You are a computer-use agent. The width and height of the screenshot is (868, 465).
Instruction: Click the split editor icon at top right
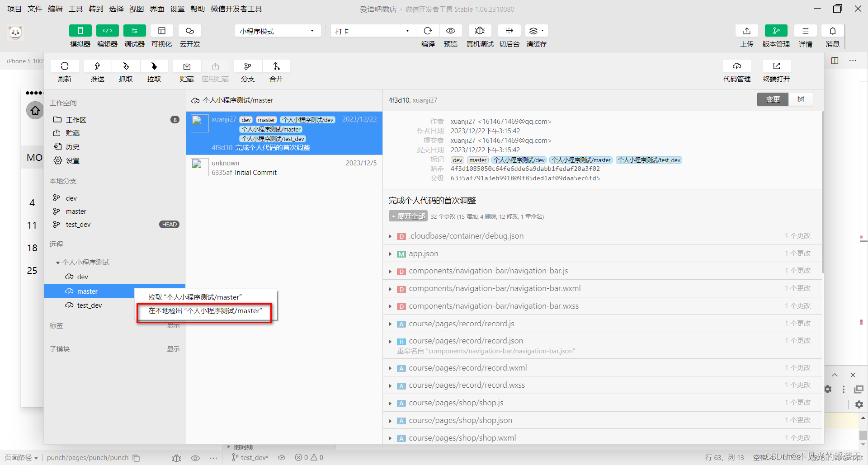coord(835,61)
